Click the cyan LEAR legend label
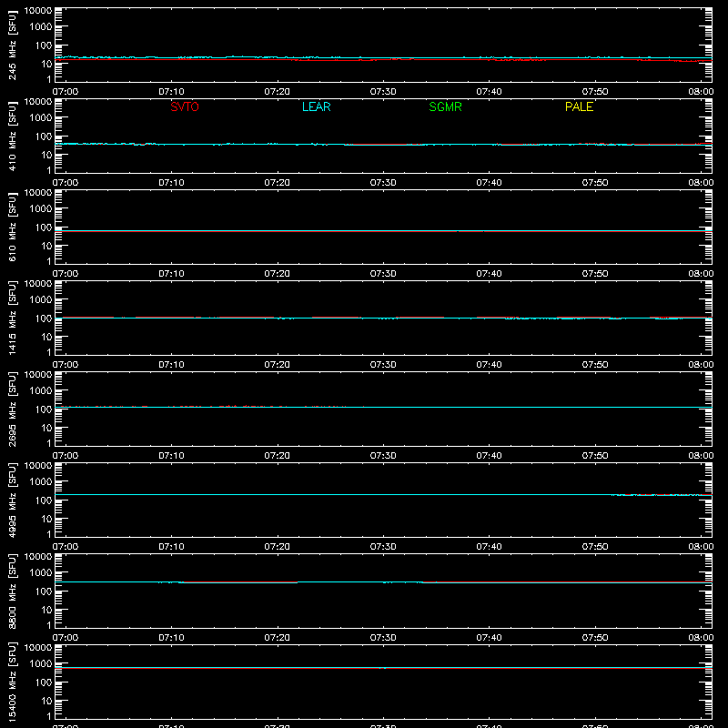This screenshot has height=728, width=728. coord(316,106)
